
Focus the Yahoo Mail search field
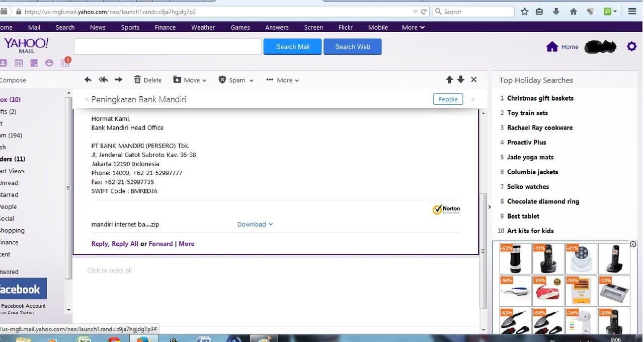[x=168, y=47]
